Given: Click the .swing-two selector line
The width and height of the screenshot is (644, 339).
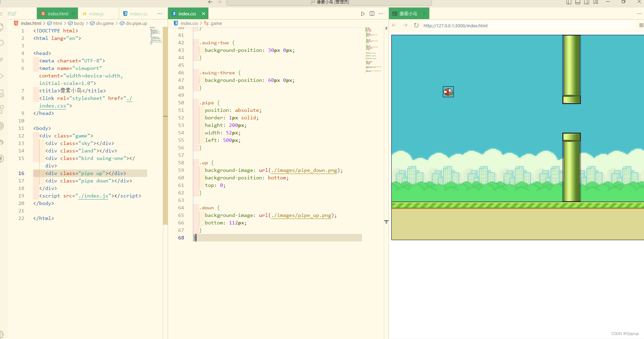Looking at the screenshot, I should click(x=217, y=43).
